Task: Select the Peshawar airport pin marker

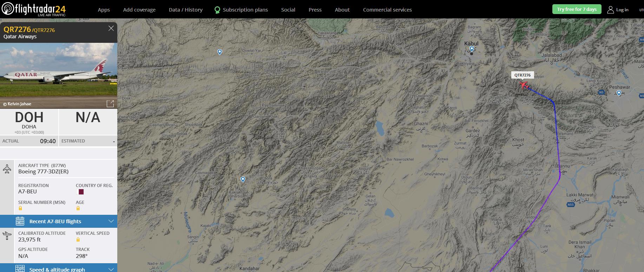Action: [619, 93]
